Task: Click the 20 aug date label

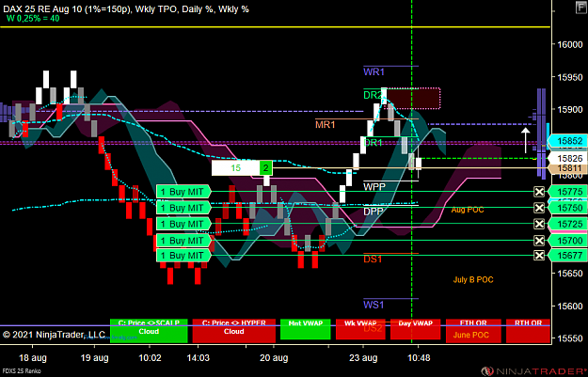Action: [274, 358]
